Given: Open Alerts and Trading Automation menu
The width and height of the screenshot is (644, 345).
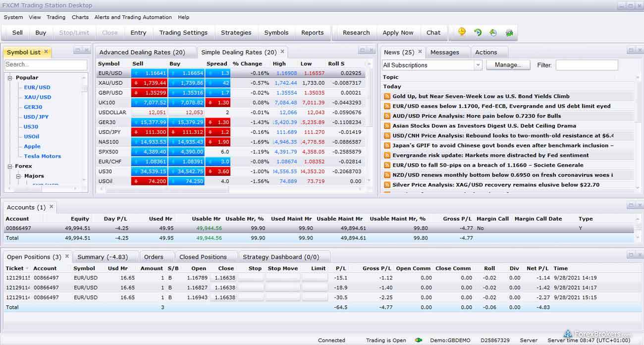Looking at the screenshot, I should 133,17.
